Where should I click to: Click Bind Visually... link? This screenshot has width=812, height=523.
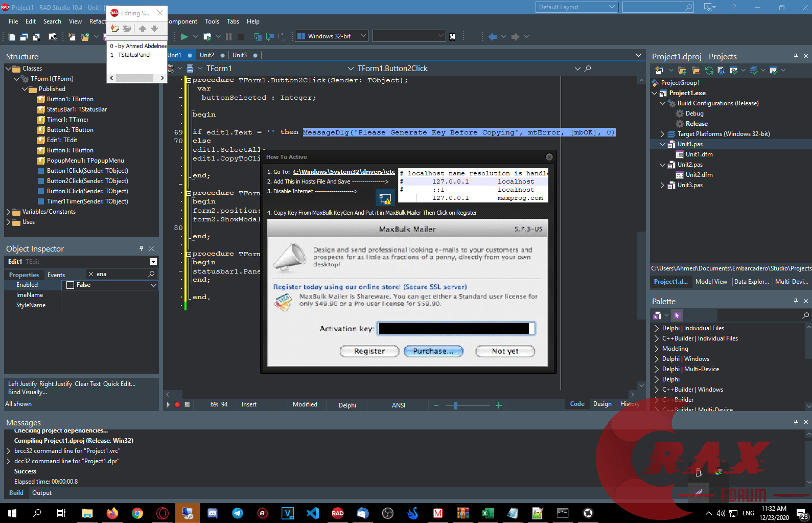point(28,392)
